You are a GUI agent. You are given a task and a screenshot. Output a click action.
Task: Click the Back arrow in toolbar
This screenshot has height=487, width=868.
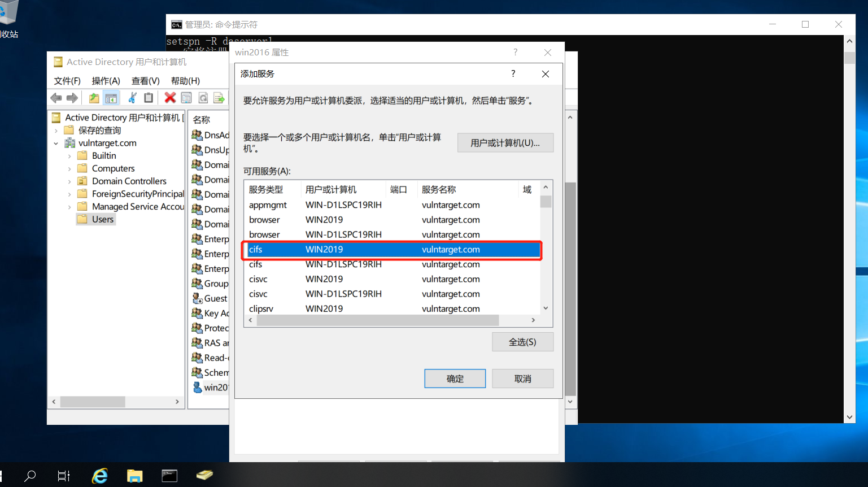(x=56, y=98)
